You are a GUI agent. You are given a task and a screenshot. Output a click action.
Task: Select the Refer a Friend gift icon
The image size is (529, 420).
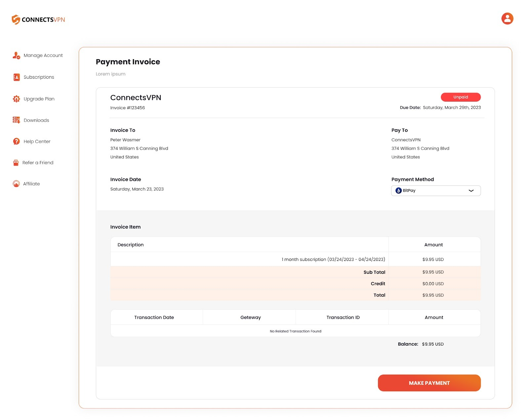tap(16, 162)
